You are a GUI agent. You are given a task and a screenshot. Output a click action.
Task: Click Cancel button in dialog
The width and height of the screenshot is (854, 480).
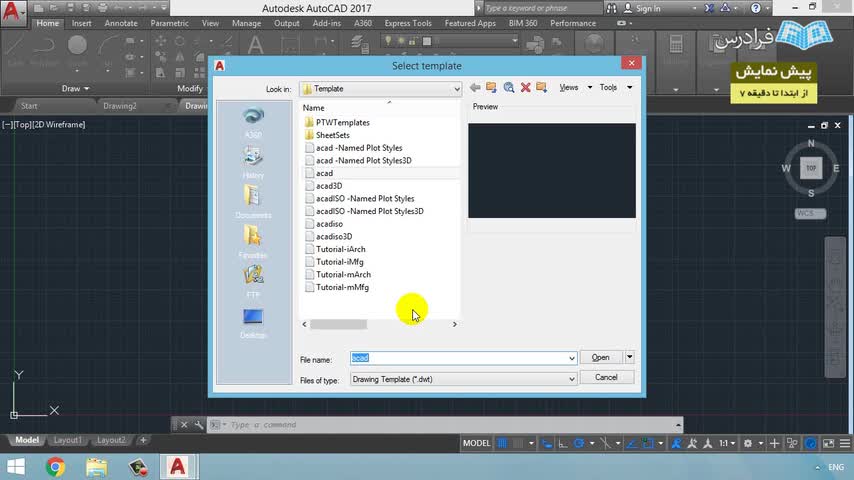click(607, 377)
